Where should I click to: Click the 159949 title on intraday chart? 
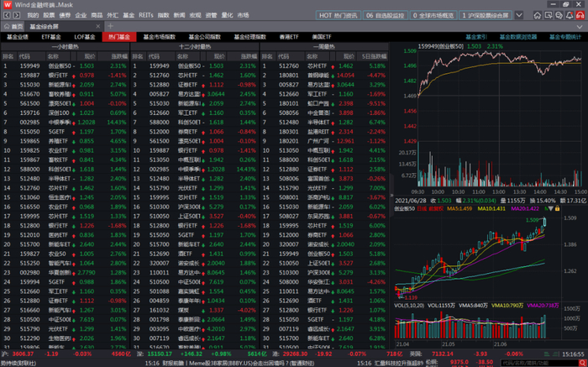pos(441,46)
